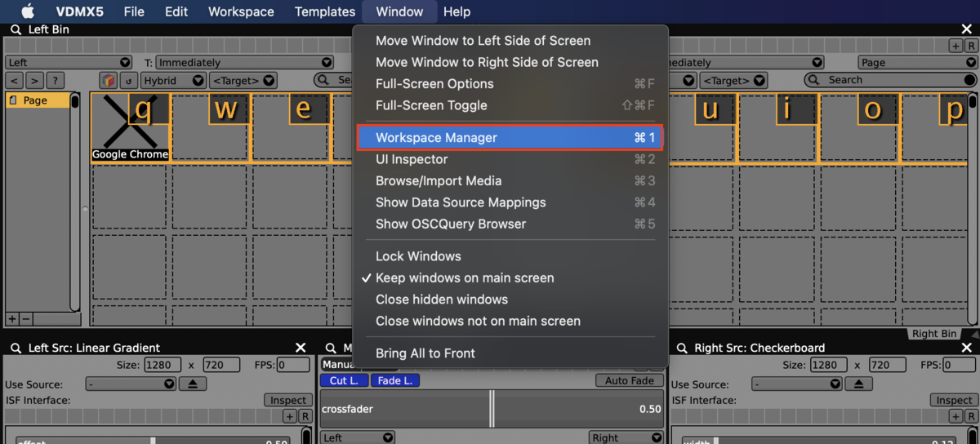Open the Immediately transition dropdown
Screen dimensions: 980x444
click(x=244, y=62)
